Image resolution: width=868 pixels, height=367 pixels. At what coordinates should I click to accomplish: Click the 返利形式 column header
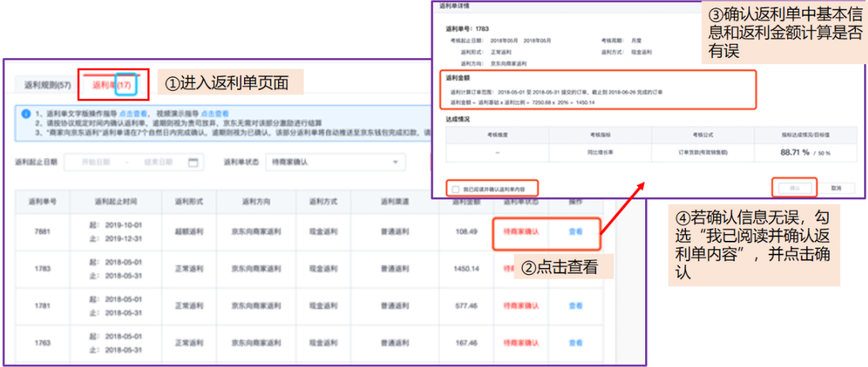tap(188, 202)
